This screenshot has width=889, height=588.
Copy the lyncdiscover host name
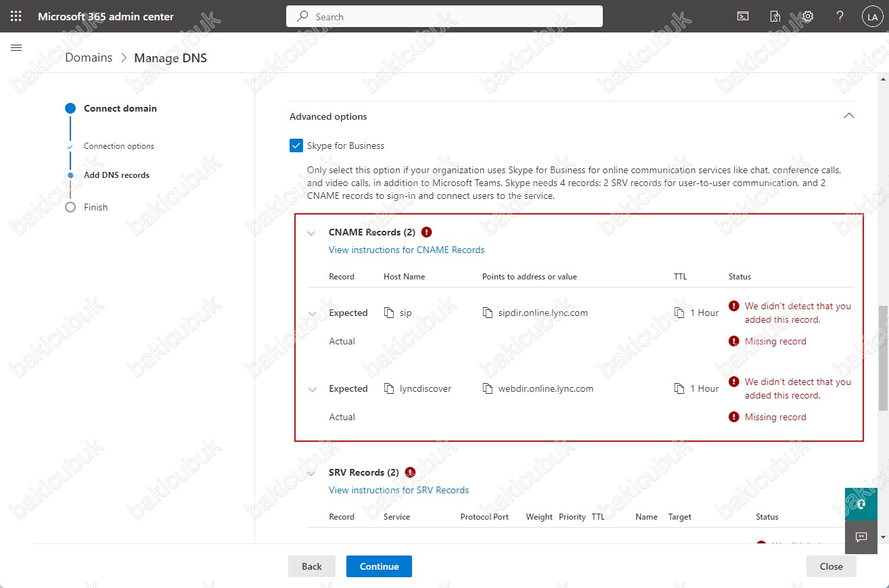click(389, 388)
